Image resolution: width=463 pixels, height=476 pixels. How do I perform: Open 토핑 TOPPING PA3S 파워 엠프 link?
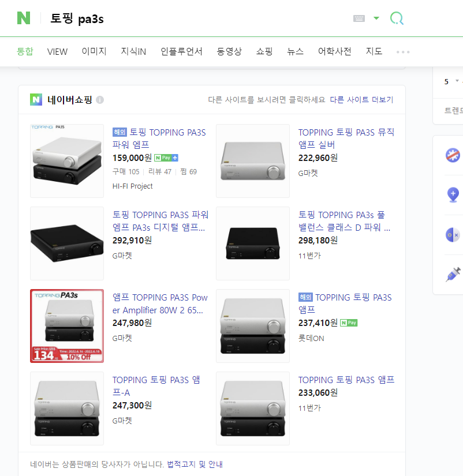[x=159, y=138]
